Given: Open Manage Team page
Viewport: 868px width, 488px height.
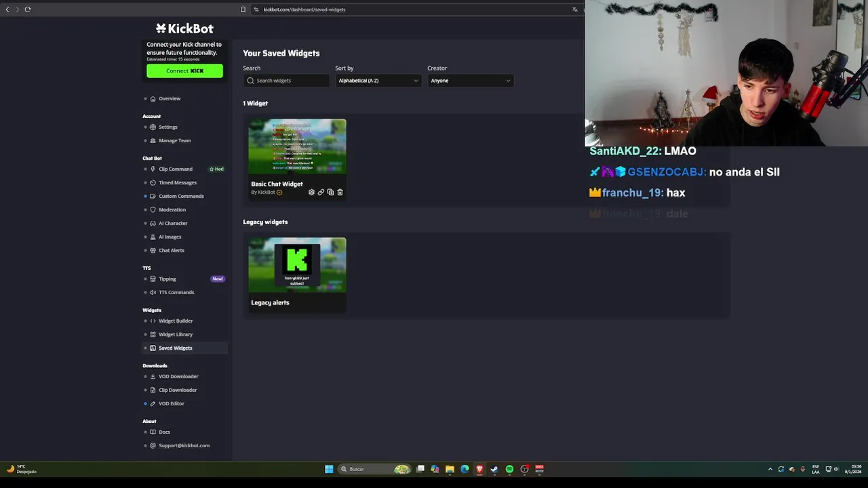Looking at the screenshot, I should 175,141.
